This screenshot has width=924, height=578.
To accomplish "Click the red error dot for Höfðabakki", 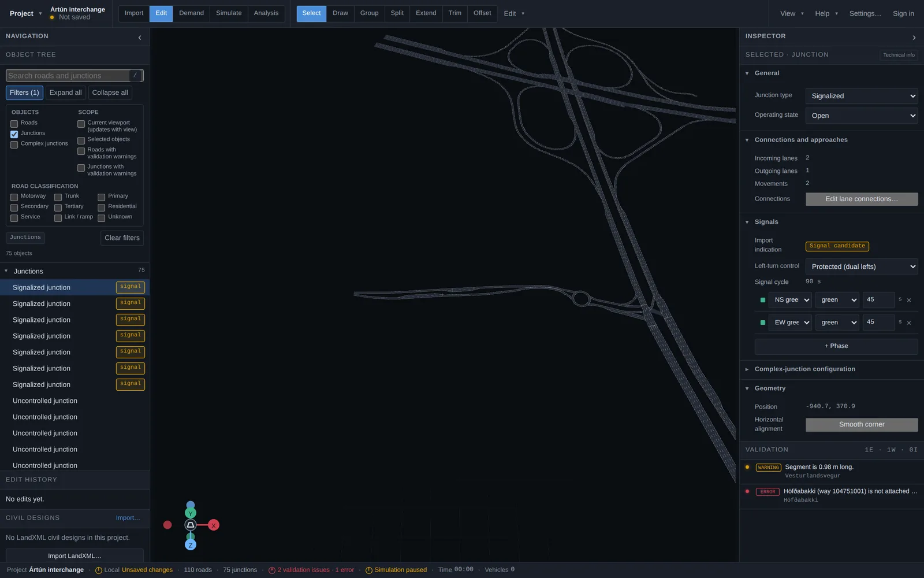I will pyautogui.click(x=747, y=491).
